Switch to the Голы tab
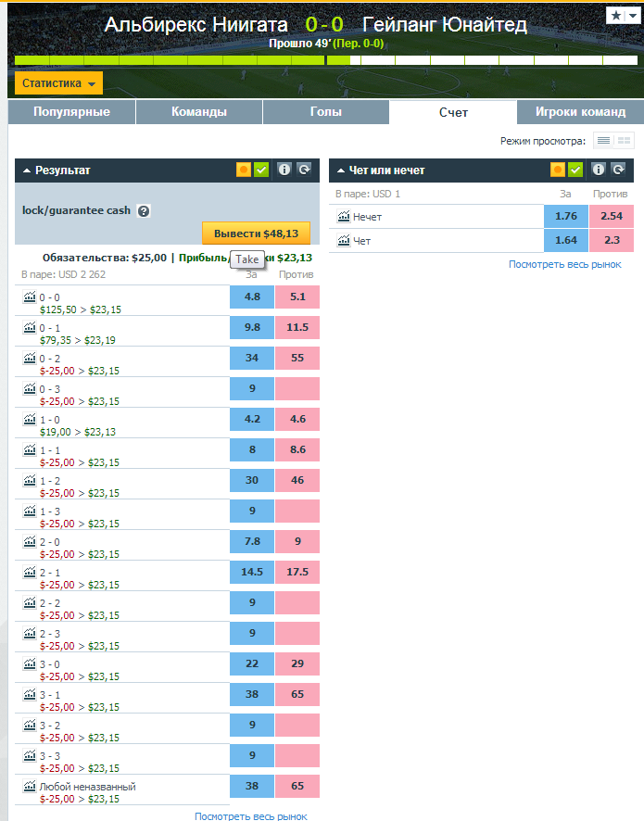Image resolution: width=644 pixels, height=821 pixels. click(x=325, y=112)
